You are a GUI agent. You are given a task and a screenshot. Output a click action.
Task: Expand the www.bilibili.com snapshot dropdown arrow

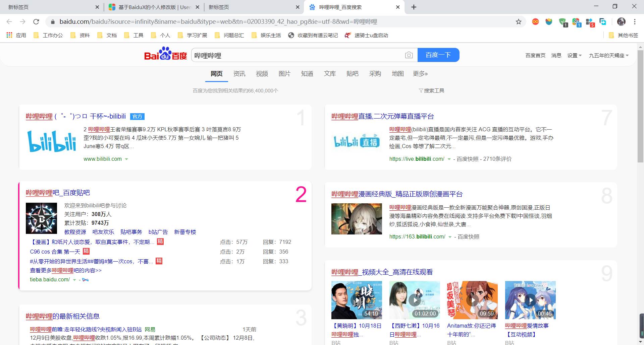[127, 159]
